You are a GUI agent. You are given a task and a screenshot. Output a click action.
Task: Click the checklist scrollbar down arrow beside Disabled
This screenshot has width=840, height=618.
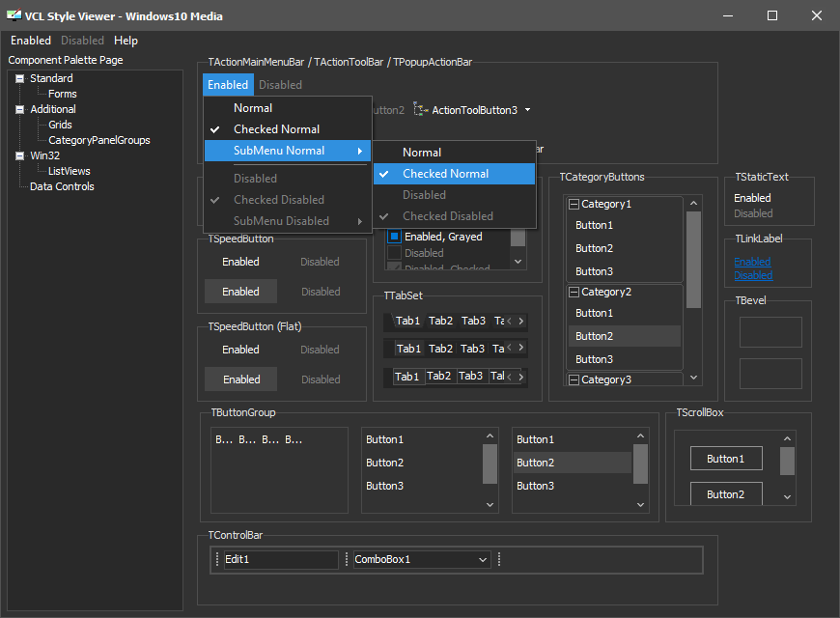pyautogui.click(x=518, y=261)
